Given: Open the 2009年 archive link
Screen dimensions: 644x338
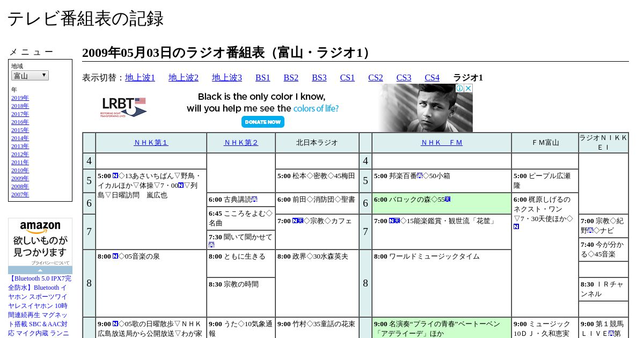Looking at the screenshot, I should click(20, 178).
